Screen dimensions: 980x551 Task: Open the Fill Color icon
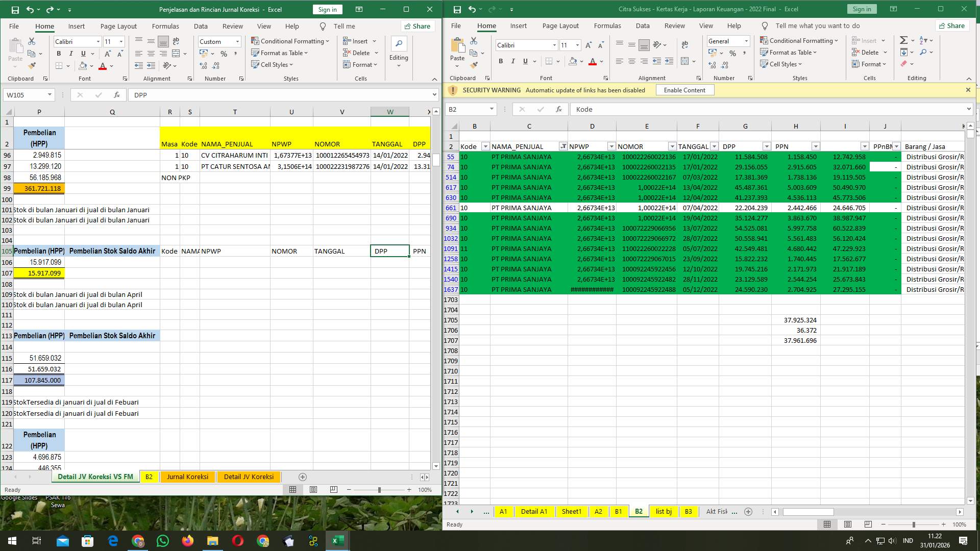(83, 65)
